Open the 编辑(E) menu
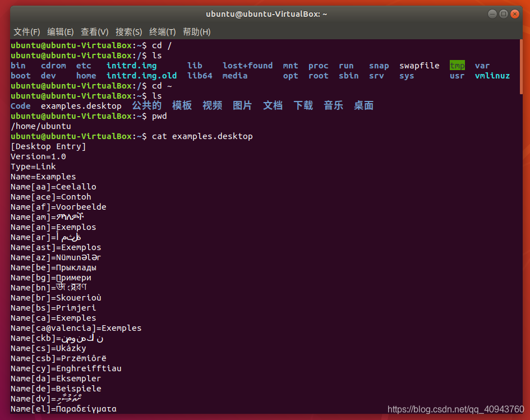 [60, 32]
